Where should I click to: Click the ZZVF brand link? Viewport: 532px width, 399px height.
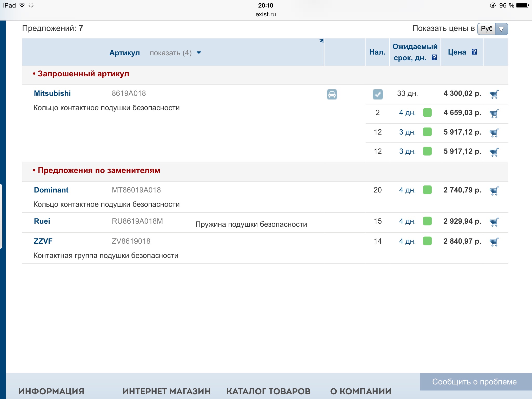(43, 241)
